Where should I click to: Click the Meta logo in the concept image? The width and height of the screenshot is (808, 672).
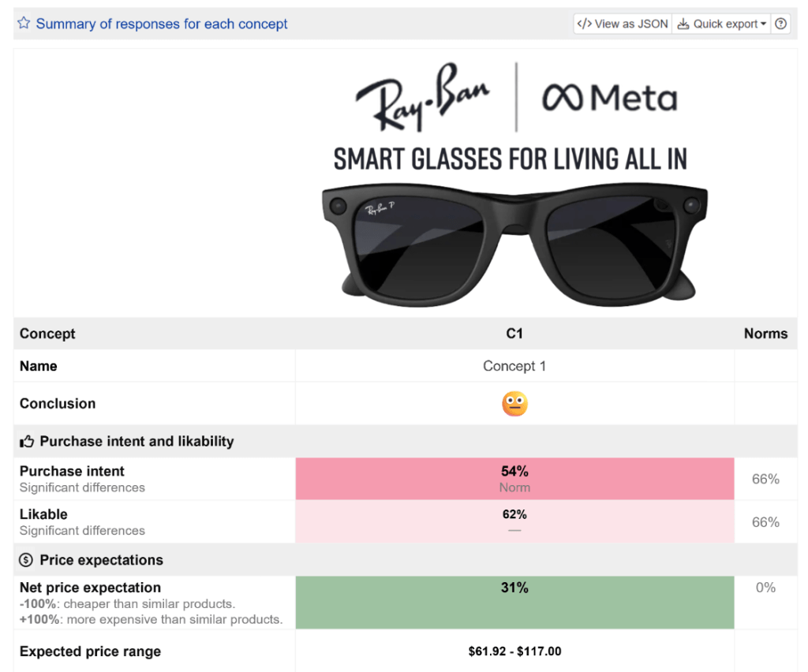(x=609, y=99)
